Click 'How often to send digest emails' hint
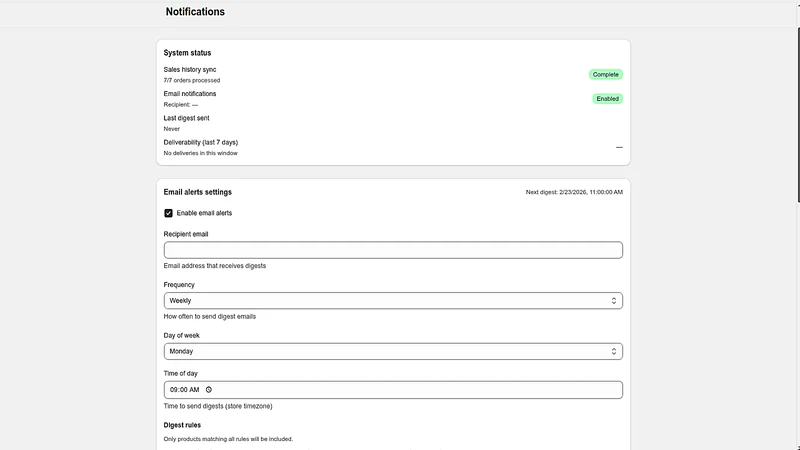Screen dimensions: 800x450 tap(210, 316)
